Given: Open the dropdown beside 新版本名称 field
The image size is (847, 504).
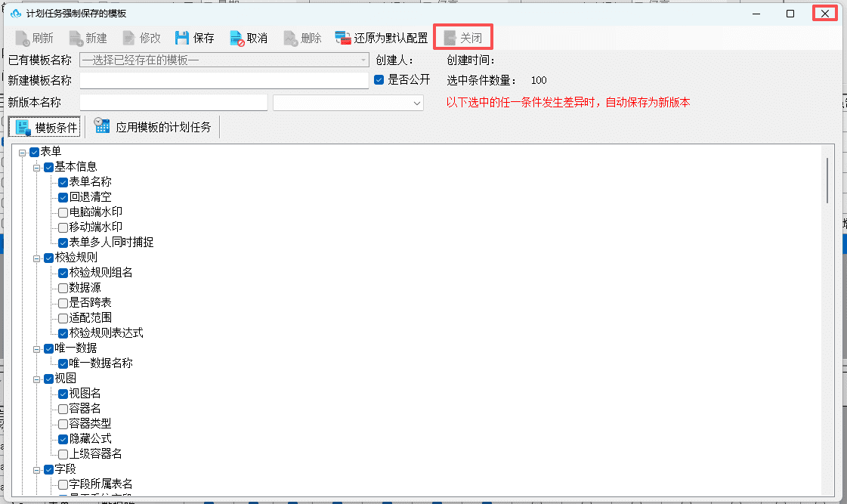Looking at the screenshot, I should click(x=348, y=103).
